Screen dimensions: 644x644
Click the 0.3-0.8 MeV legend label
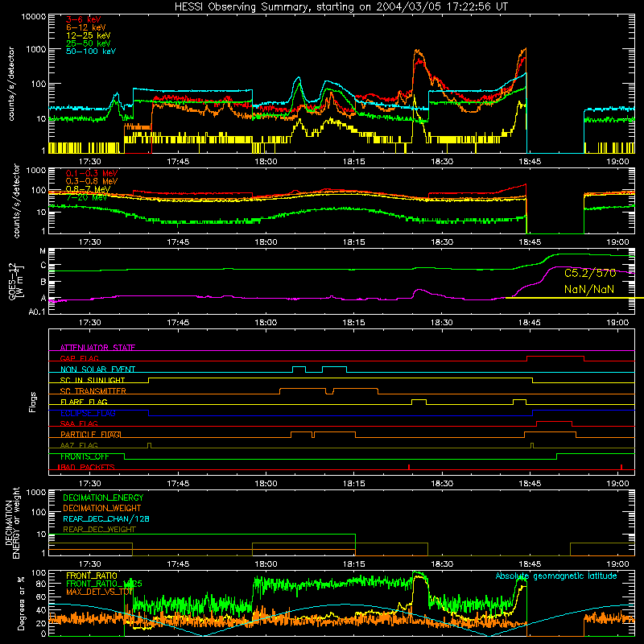(92, 181)
